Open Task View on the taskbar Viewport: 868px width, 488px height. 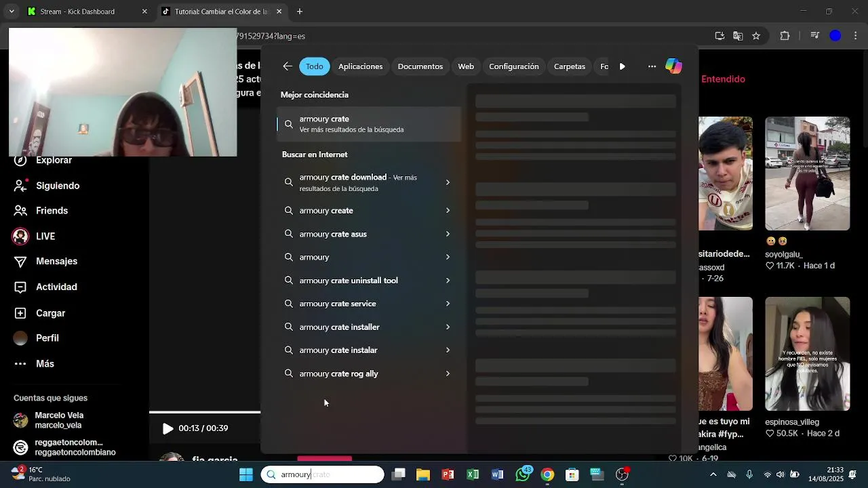pos(399,474)
